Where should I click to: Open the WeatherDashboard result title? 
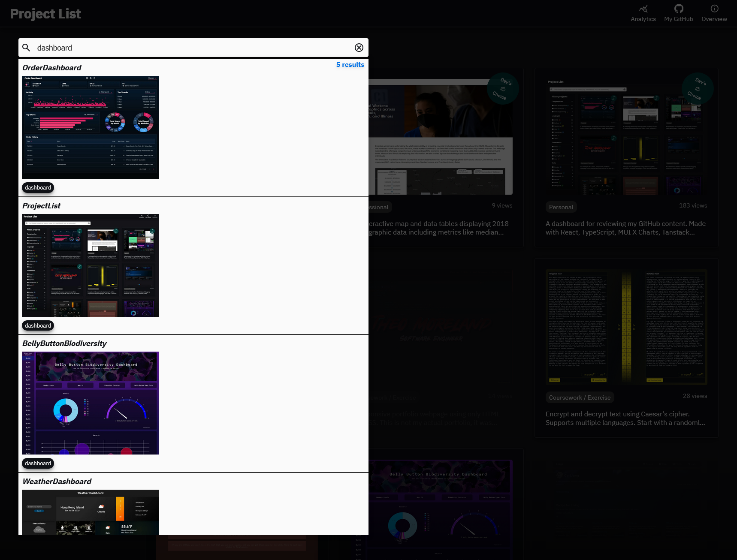pyautogui.click(x=57, y=482)
